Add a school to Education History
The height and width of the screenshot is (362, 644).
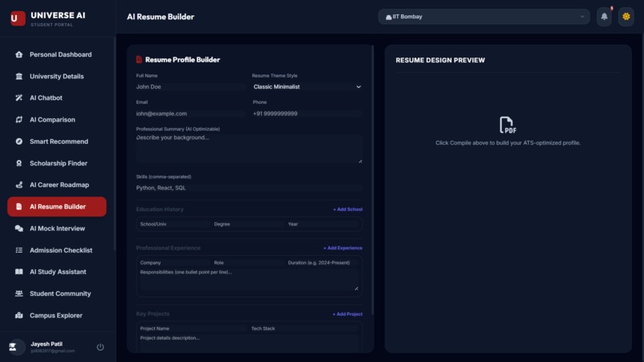[x=348, y=209]
